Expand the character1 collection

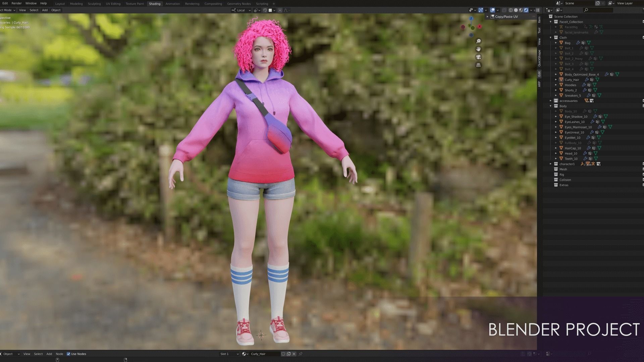(x=550, y=164)
